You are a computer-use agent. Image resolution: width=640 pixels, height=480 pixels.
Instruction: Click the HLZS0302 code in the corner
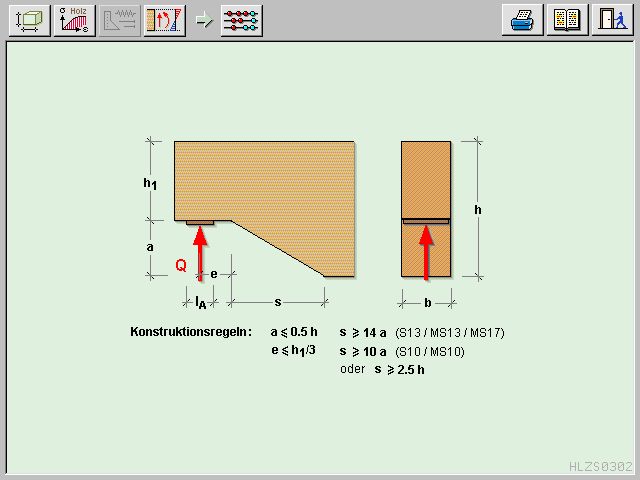pos(601,466)
